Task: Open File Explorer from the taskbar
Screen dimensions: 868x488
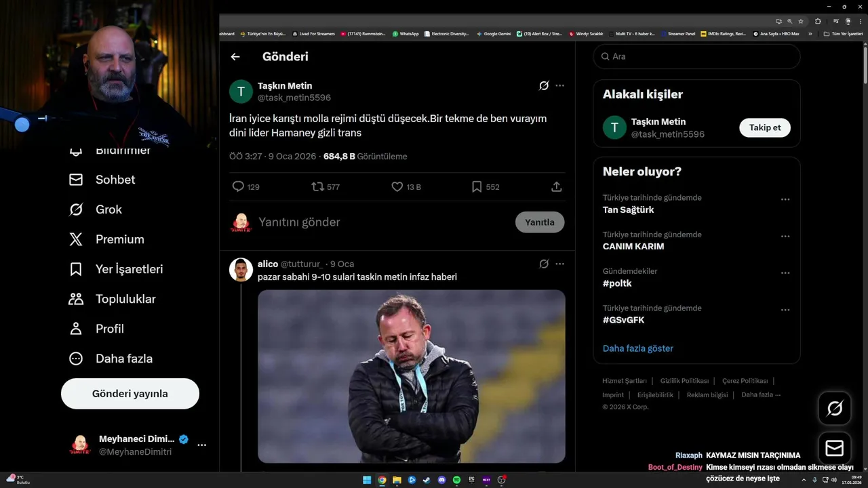Action: [397, 480]
